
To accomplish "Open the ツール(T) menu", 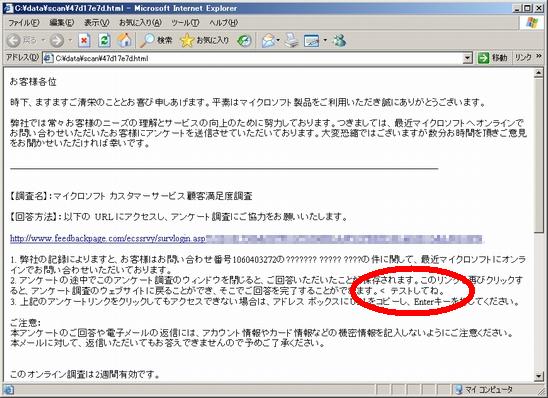I will [185, 23].
